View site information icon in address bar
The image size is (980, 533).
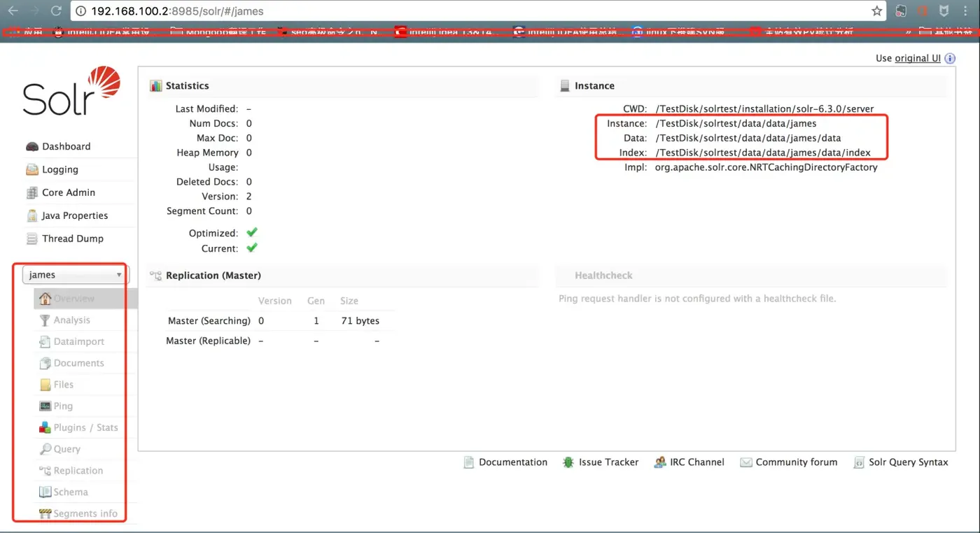pos(80,11)
